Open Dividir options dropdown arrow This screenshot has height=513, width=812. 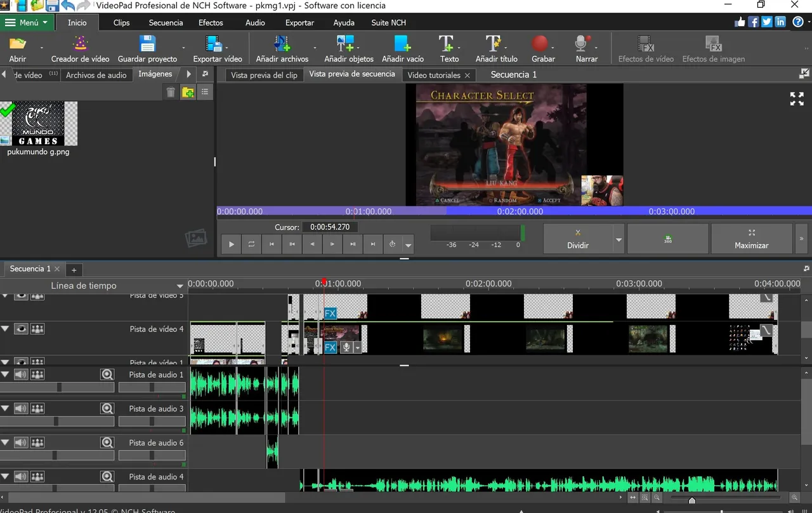pos(619,239)
